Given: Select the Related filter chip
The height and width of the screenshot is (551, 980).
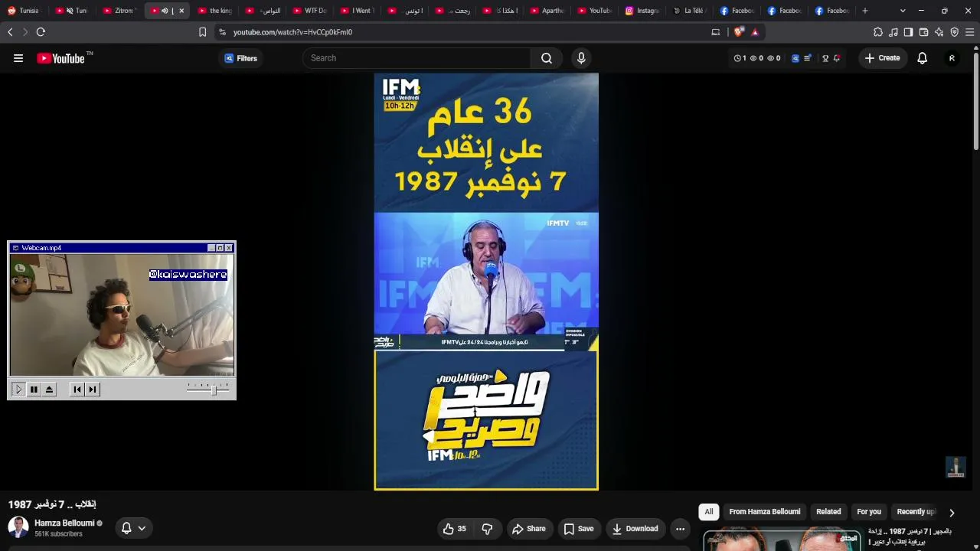Looking at the screenshot, I should coord(828,512).
